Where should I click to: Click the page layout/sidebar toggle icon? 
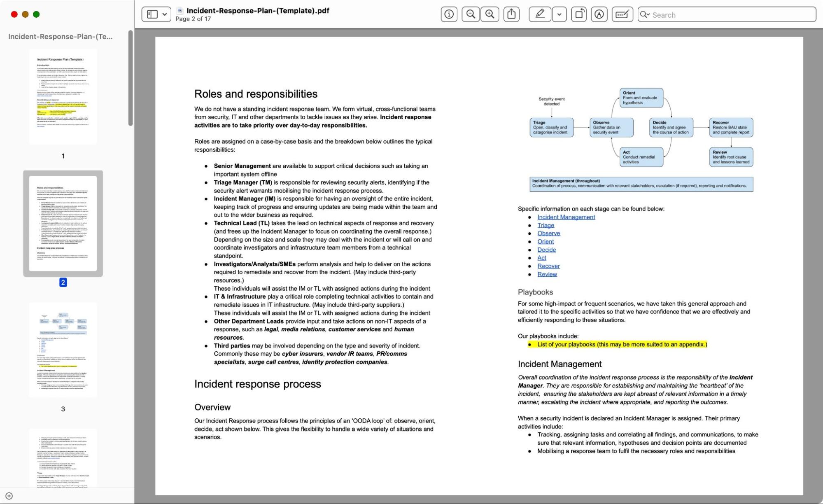coord(151,14)
